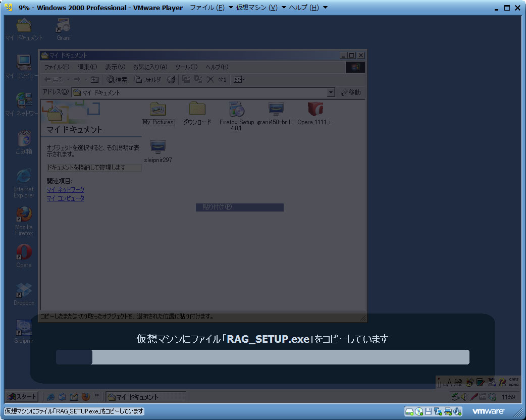Image resolution: width=526 pixels, height=420 pixels.
Task: Click VMware CD/DVD device status icon
Action: [419, 411]
